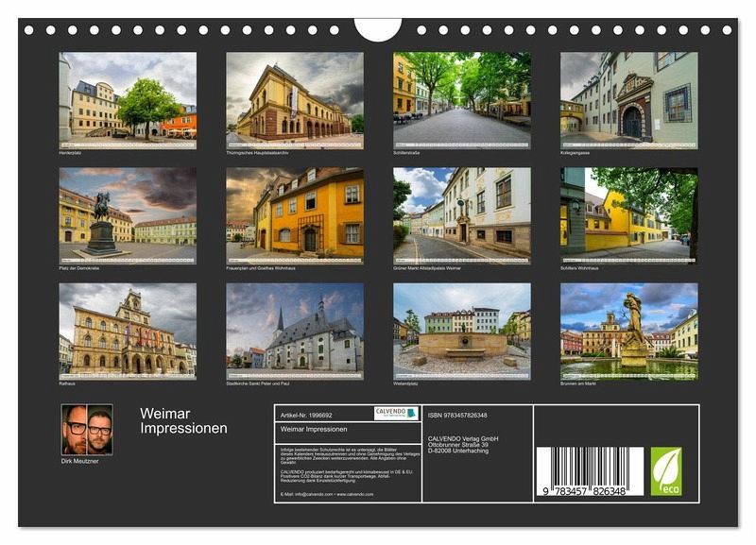756x545 pixels.
Task: Click the half-round hanger cutout at top center
Action: [x=378, y=29]
